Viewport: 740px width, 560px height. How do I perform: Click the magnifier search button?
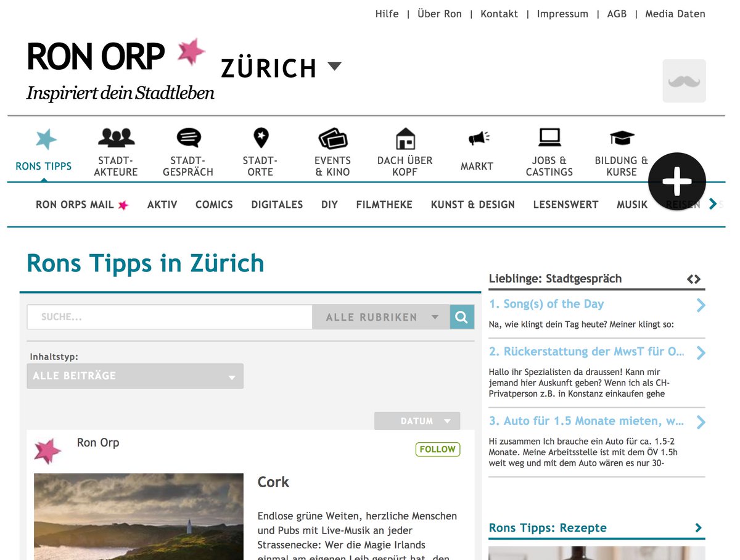click(x=462, y=317)
